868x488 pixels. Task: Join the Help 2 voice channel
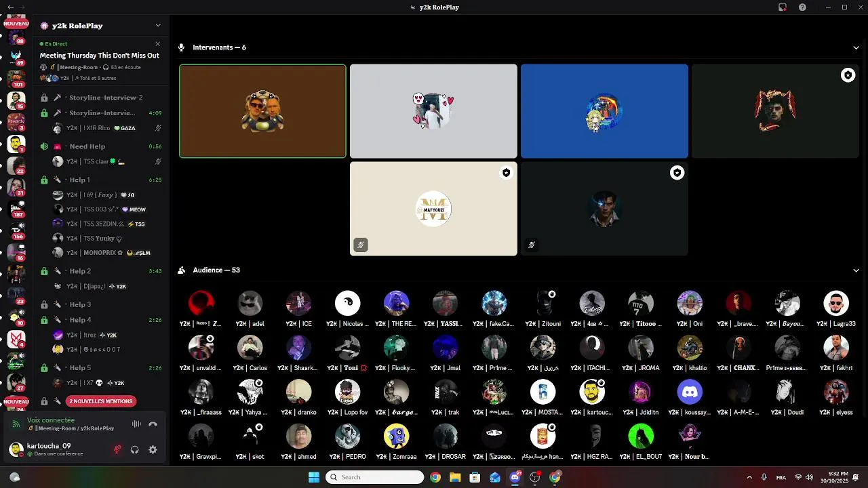(x=100, y=271)
